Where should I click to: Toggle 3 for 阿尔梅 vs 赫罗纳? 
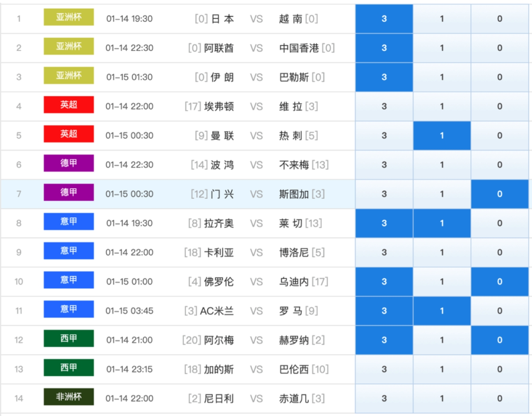[384, 340]
